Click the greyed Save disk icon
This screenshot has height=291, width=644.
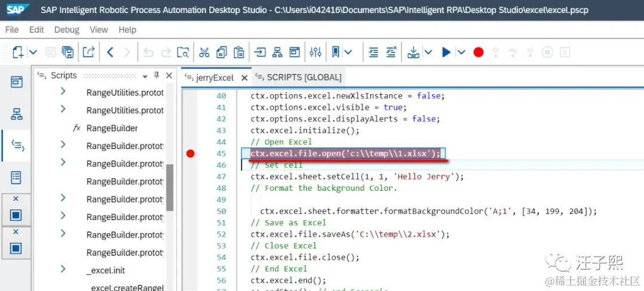[51, 52]
